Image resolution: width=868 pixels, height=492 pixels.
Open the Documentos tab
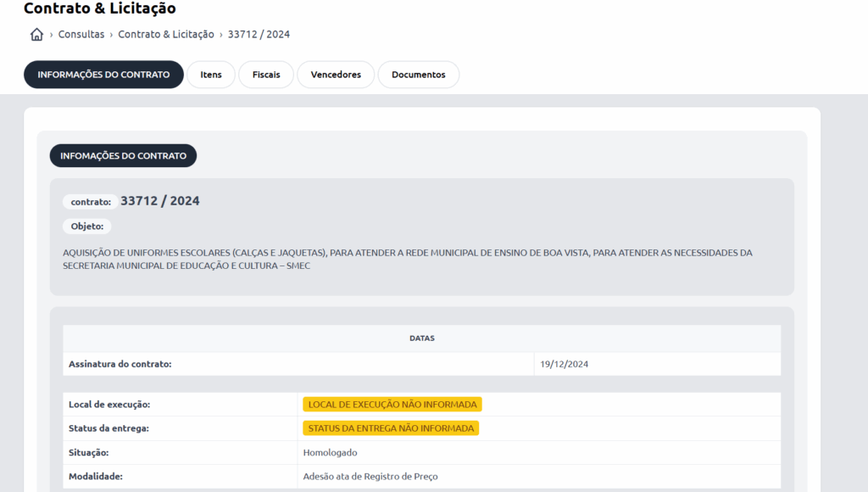[418, 75]
